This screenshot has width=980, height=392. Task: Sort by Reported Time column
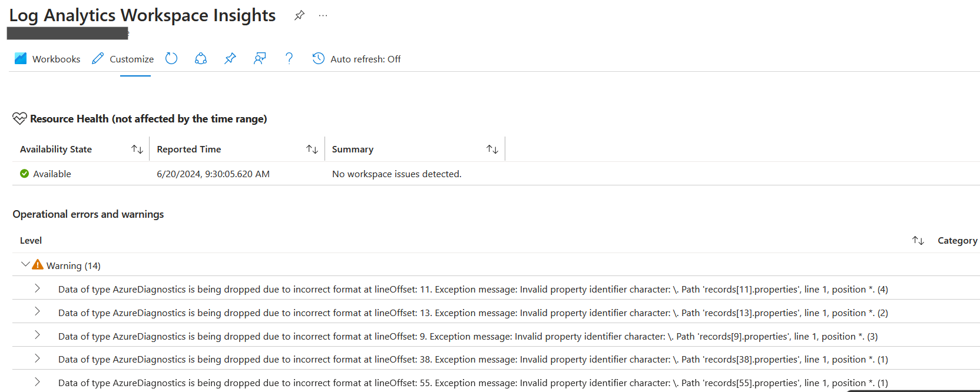(312, 150)
